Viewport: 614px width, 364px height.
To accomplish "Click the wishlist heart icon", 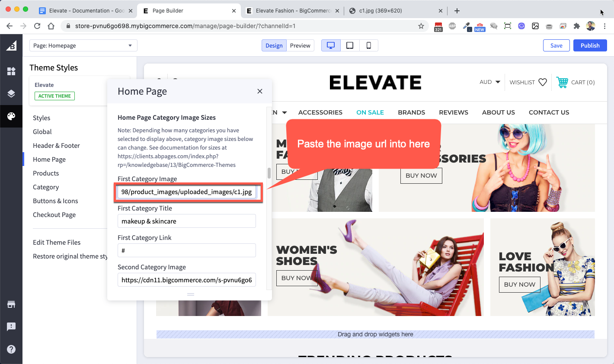I will point(543,82).
